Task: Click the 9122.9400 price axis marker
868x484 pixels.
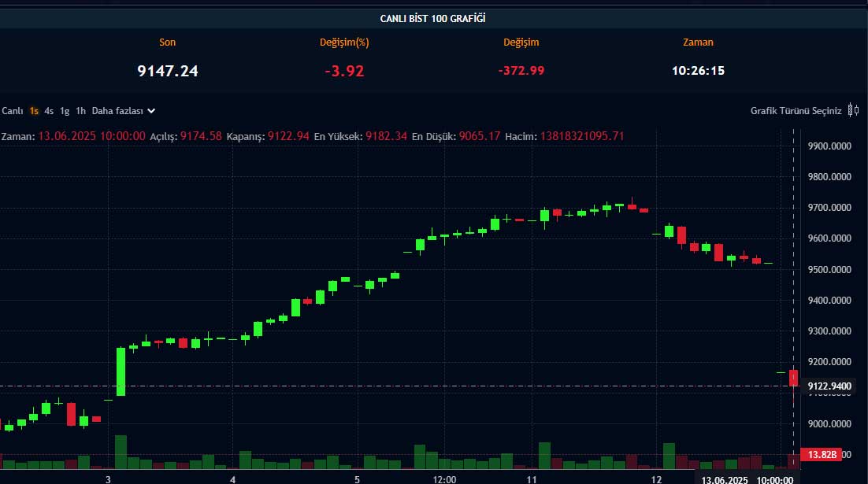Action: pyautogui.click(x=829, y=386)
